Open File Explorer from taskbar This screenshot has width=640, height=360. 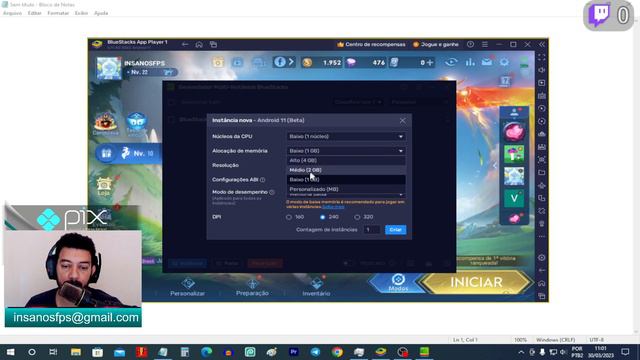pos(76,352)
